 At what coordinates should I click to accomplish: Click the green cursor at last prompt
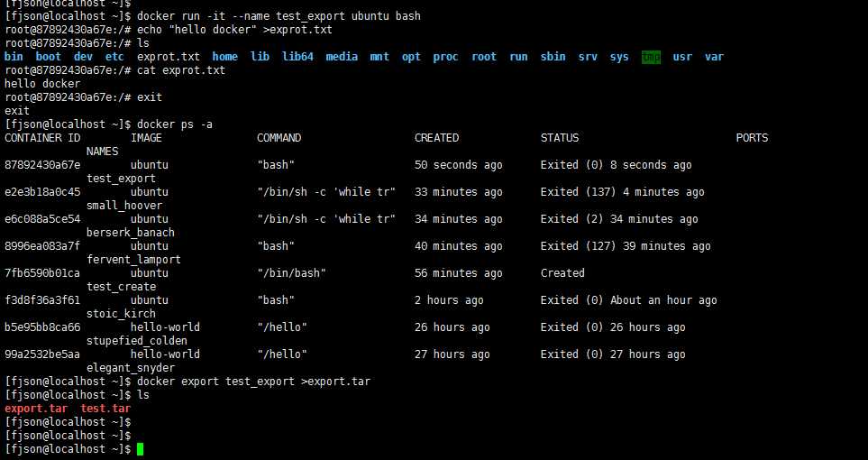pos(140,449)
